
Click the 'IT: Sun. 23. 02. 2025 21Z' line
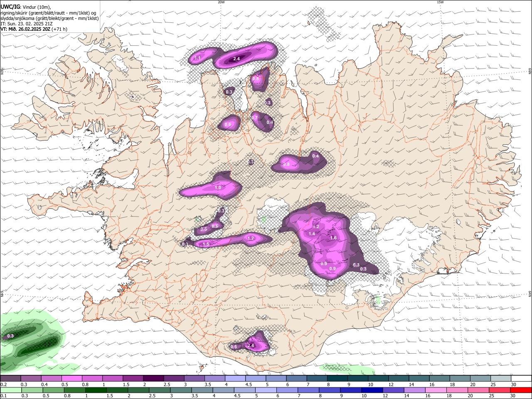[x=27, y=24]
